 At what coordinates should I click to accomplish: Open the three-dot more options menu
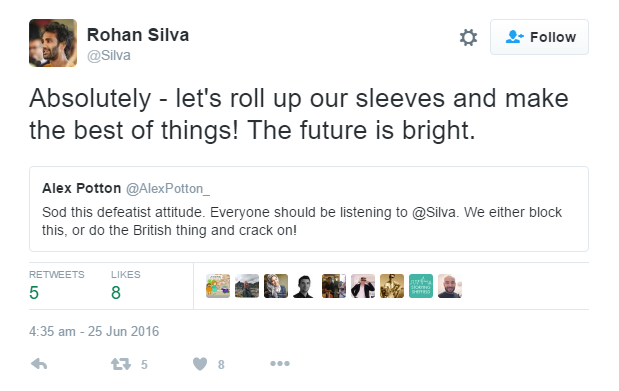[280, 363]
